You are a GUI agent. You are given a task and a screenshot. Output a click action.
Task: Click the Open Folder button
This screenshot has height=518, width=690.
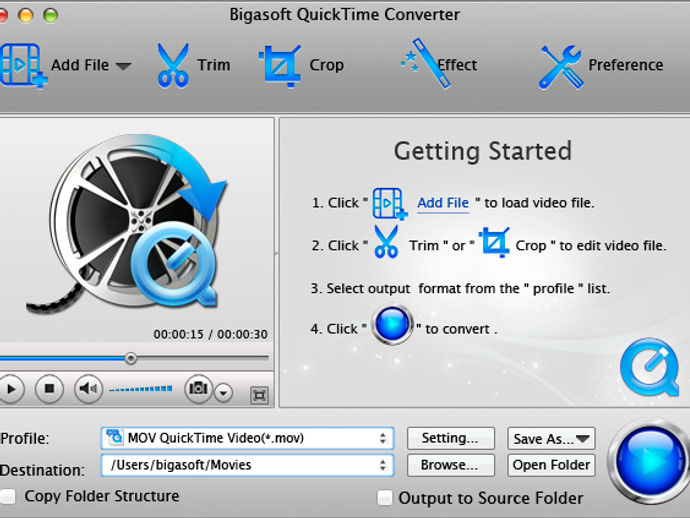click(x=551, y=465)
